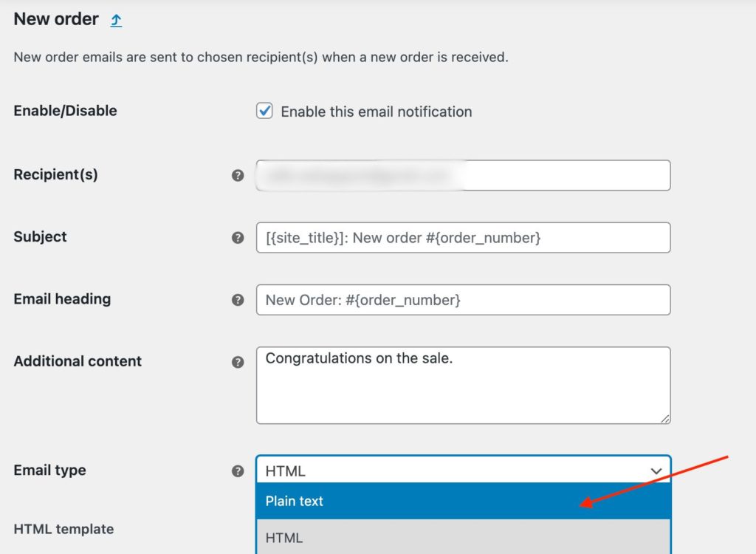
Task: Click the New order section heading
Action: pyautogui.click(x=56, y=19)
